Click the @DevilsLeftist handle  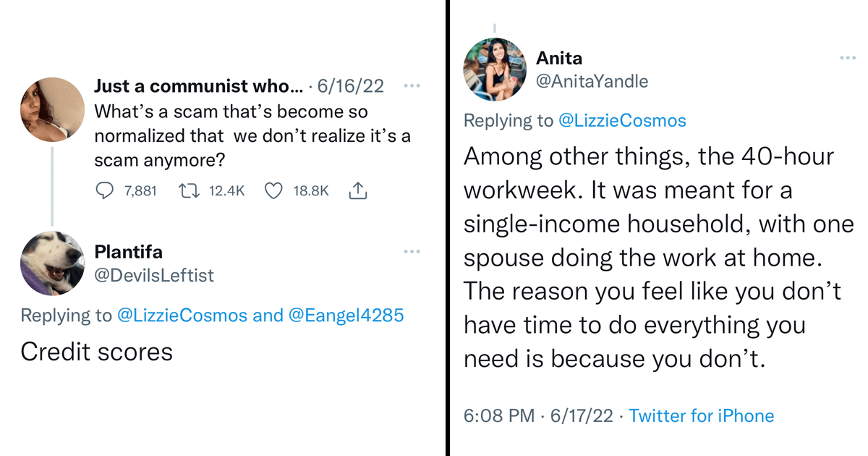coord(154,275)
